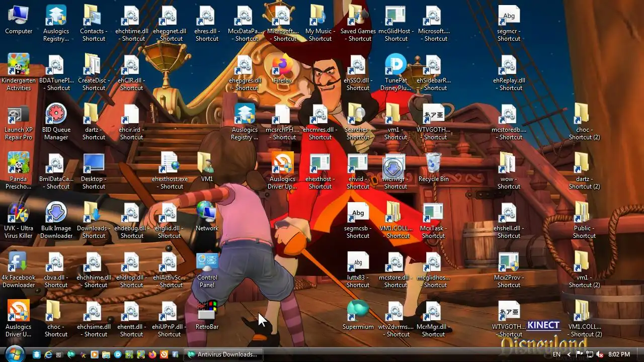Open the mcGlidHost shortcut icon
Viewport: 644px width, 362px height.
click(395, 24)
